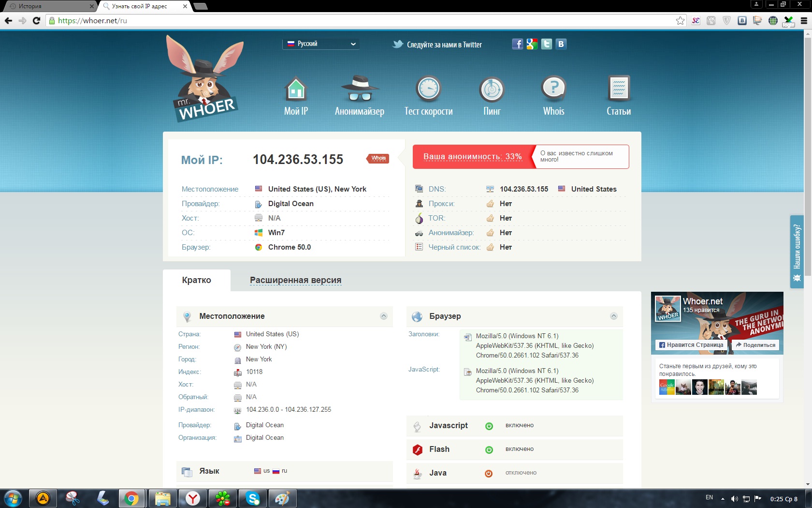Open the Whois question mark icon
Viewport: 812px width, 508px height.
553,89
